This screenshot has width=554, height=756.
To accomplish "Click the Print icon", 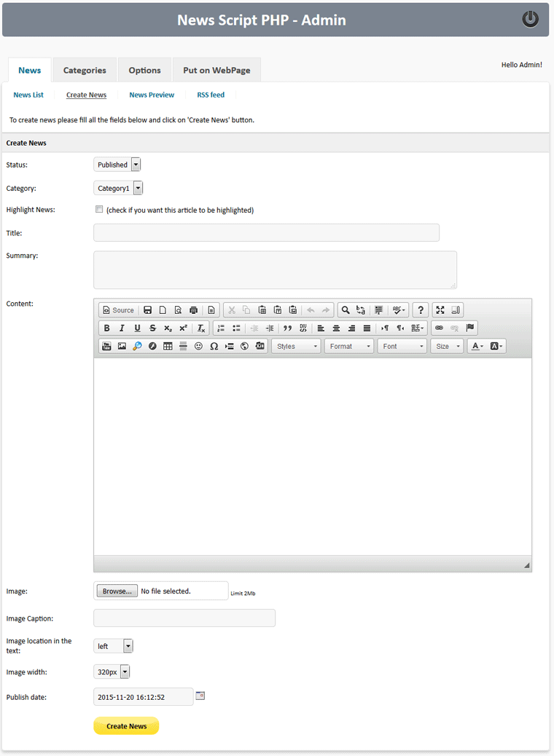I will 193,310.
